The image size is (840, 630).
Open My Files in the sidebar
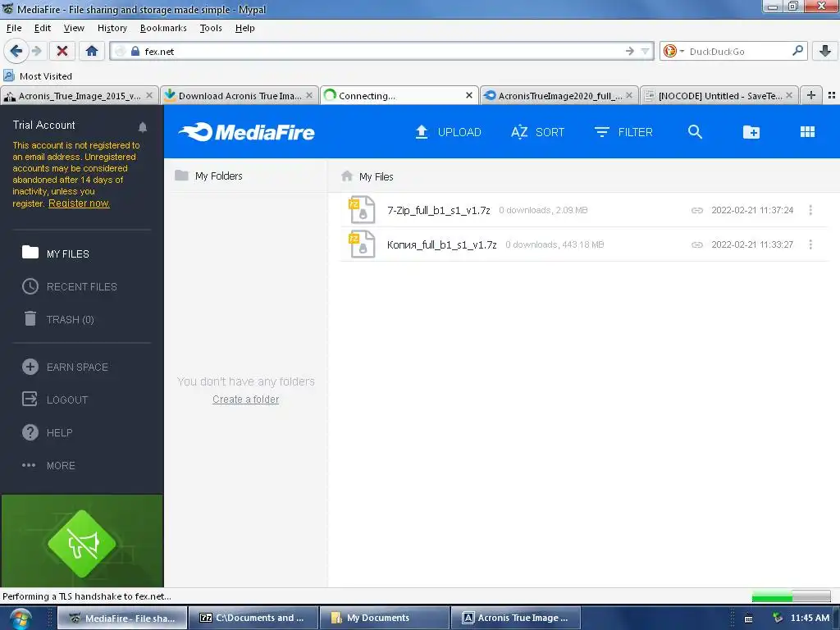click(x=55, y=253)
